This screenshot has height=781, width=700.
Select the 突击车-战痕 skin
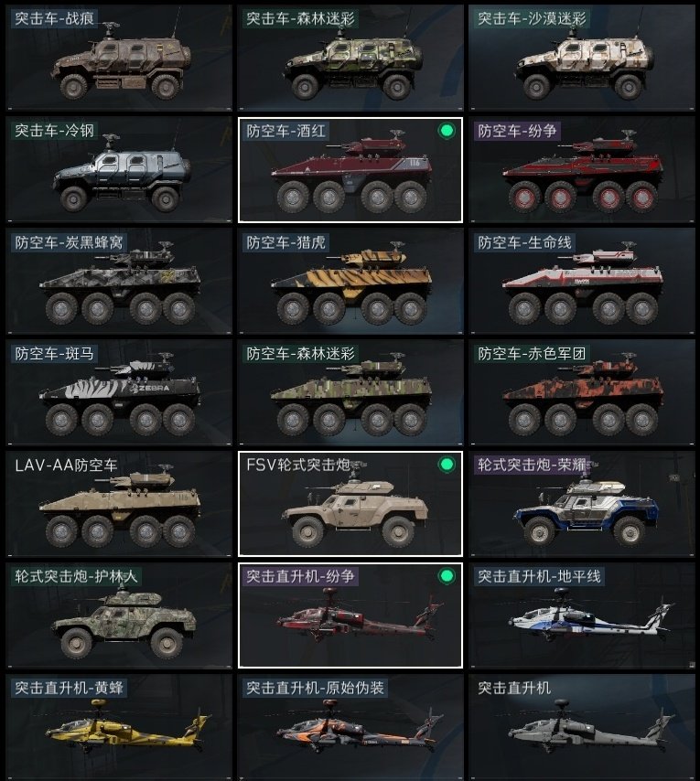point(119,58)
